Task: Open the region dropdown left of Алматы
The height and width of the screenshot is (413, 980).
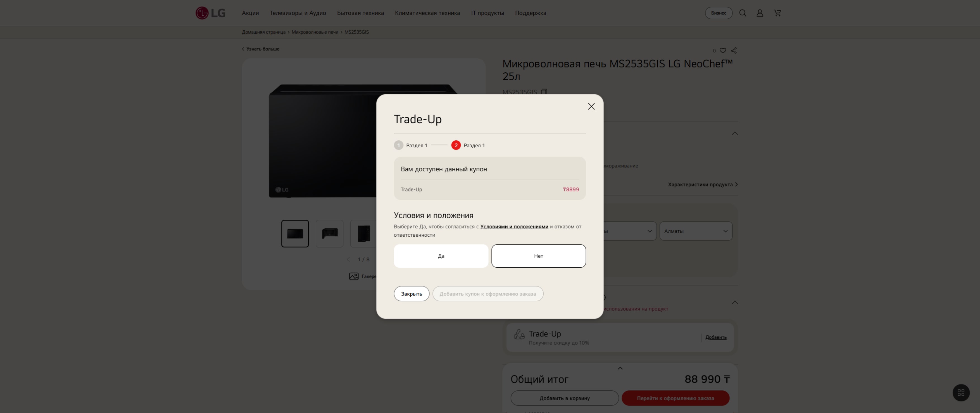Action: (x=630, y=231)
